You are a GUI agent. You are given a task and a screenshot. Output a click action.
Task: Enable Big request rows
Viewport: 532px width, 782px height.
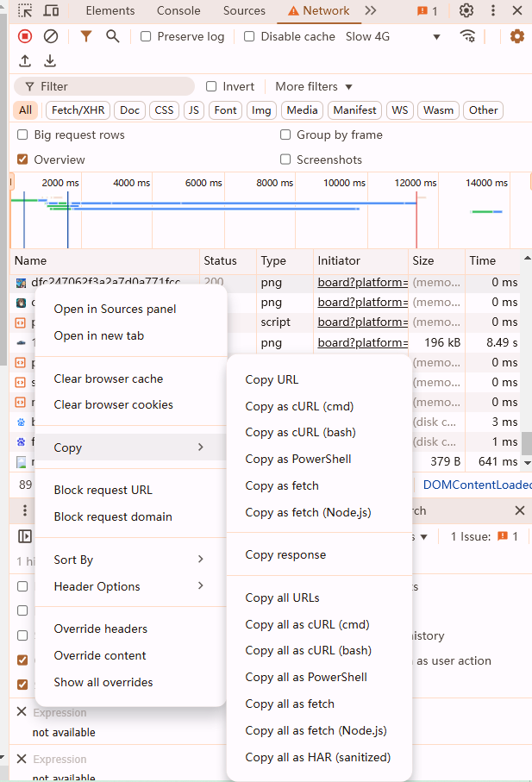tap(22, 135)
